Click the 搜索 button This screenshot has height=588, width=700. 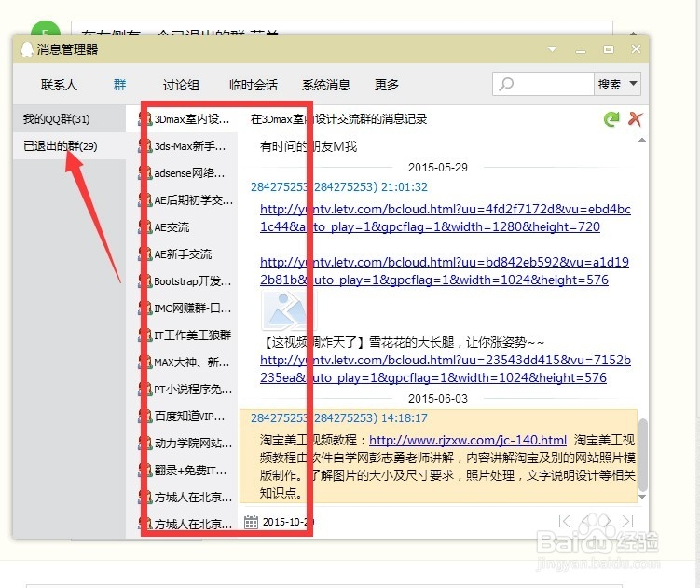pyautogui.click(x=610, y=84)
